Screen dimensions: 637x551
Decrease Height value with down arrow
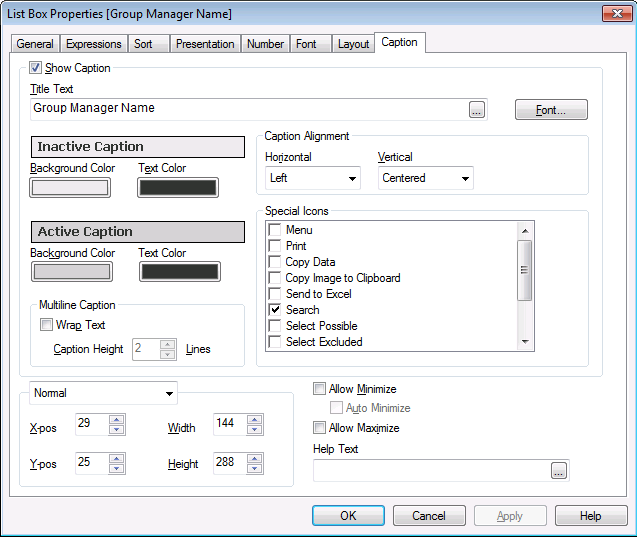(x=254, y=469)
